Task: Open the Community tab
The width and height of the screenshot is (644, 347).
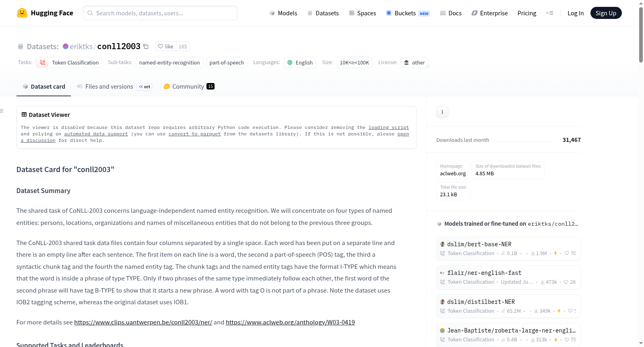Action: click(189, 86)
